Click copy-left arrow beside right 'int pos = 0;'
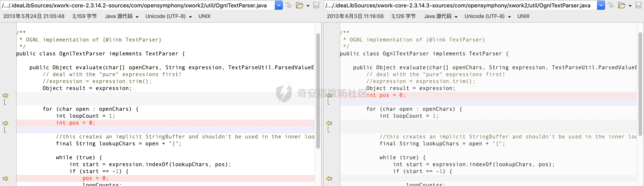This screenshot has height=186, width=644. coord(329,96)
